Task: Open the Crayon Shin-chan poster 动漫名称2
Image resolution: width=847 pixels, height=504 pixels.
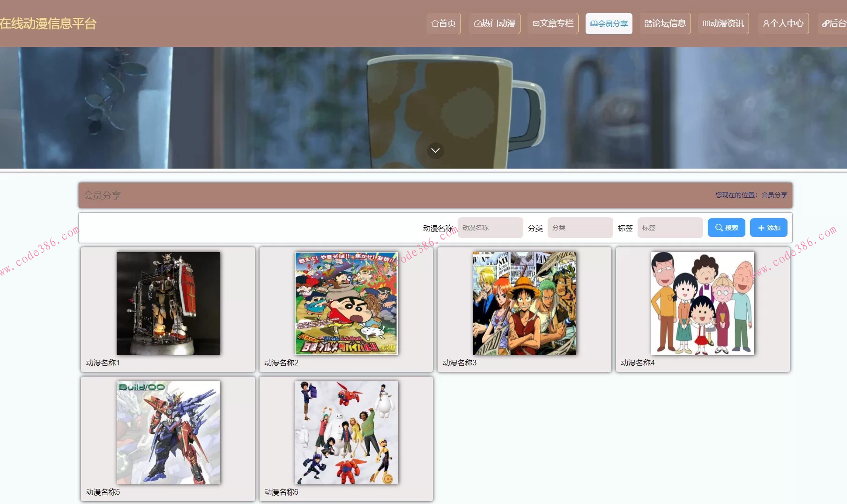Action: pos(346,303)
